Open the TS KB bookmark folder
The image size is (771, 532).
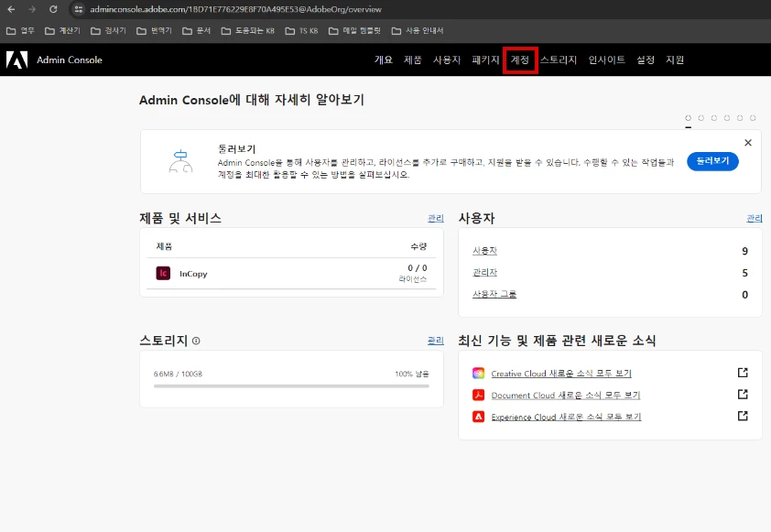pos(302,31)
